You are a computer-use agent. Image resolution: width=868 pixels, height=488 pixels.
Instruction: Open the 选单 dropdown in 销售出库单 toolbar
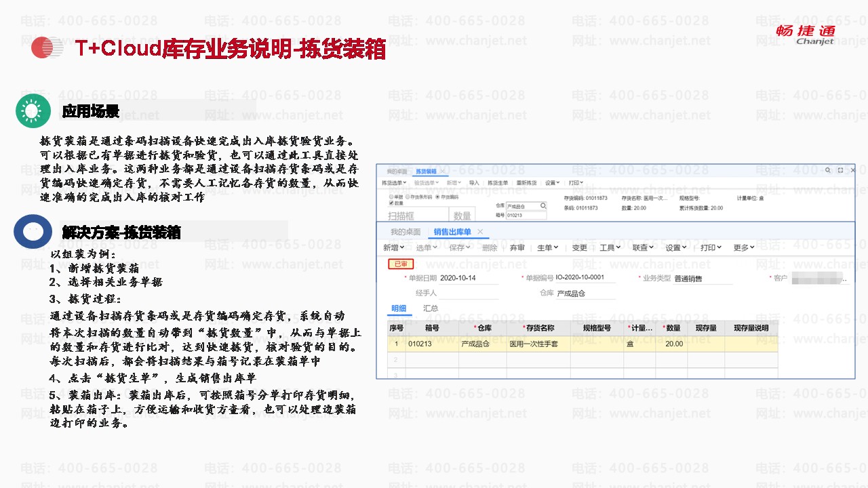point(427,247)
